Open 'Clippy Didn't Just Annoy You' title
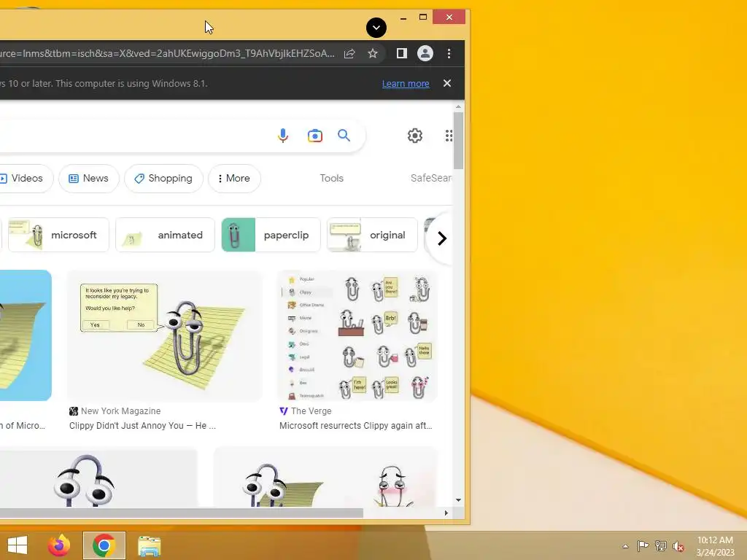The image size is (747, 560). [x=142, y=426]
